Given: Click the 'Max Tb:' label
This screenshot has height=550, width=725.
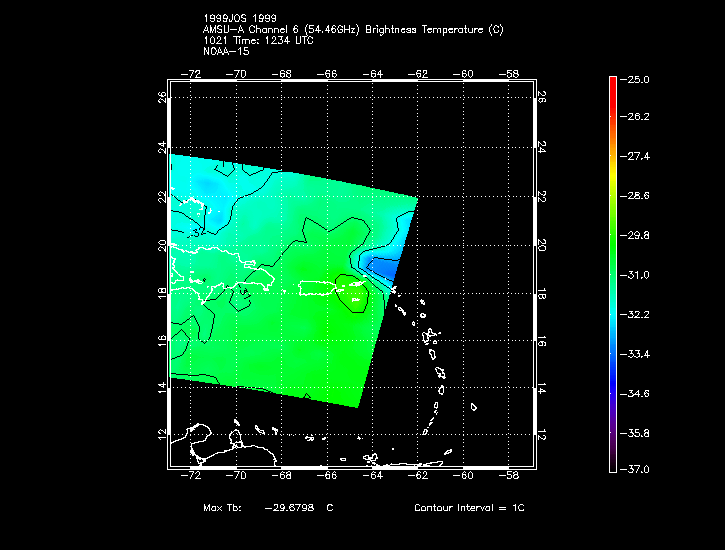Looking at the screenshot, I should [222, 508].
